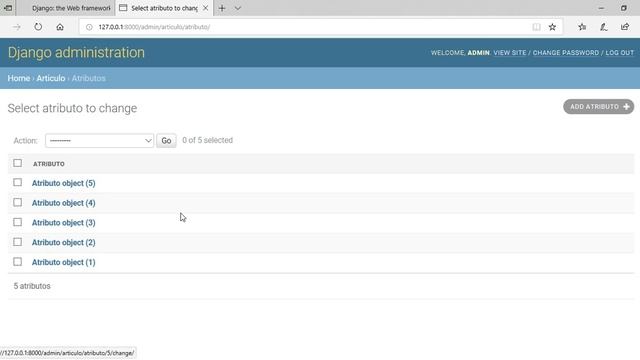Check the box for Atributo object (2)
Viewport: 640px width, 360px height.
[x=18, y=242]
